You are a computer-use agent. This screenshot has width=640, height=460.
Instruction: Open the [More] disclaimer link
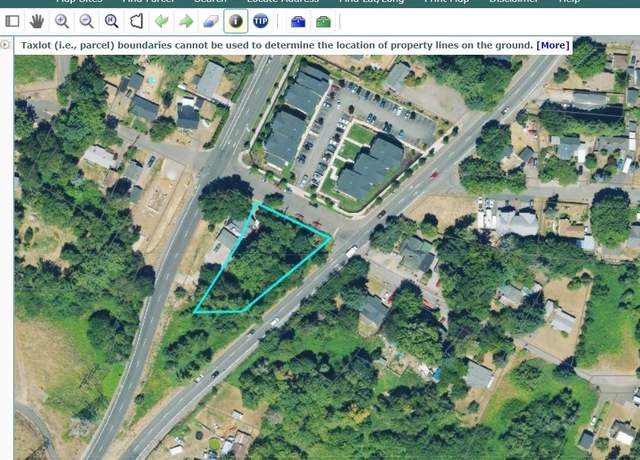[553, 45]
